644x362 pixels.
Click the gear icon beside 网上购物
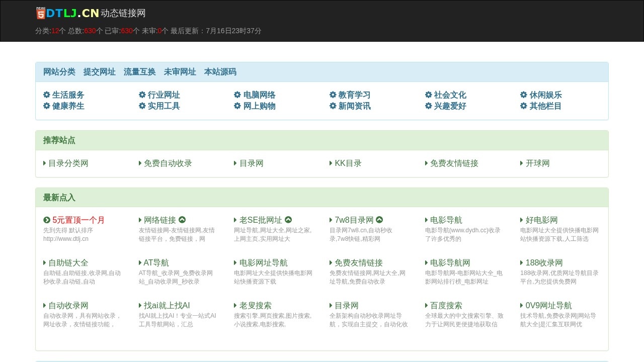point(237,106)
